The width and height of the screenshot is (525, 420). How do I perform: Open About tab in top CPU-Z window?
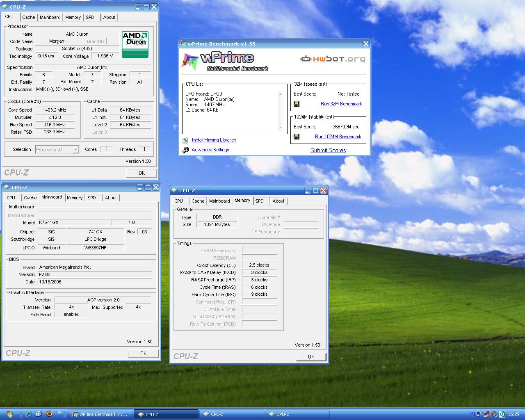point(109,17)
